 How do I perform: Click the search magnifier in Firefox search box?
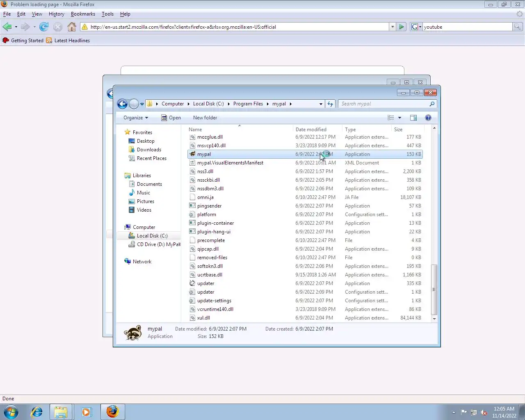pyautogui.click(x=518, y=27)
